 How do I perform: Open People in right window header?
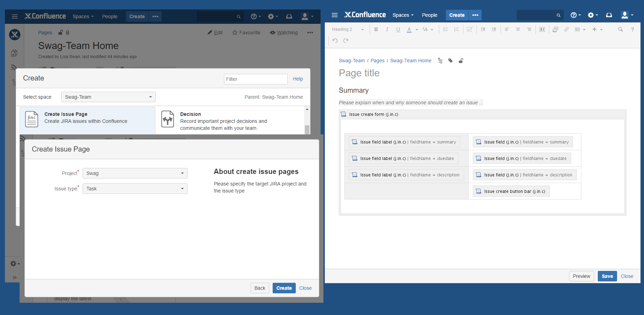click(429, 15)
